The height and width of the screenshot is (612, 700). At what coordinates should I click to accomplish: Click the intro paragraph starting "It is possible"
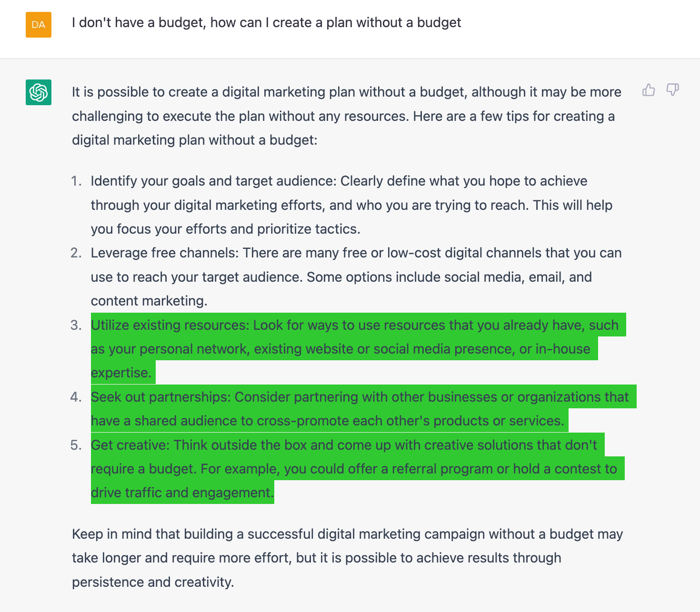346,116
